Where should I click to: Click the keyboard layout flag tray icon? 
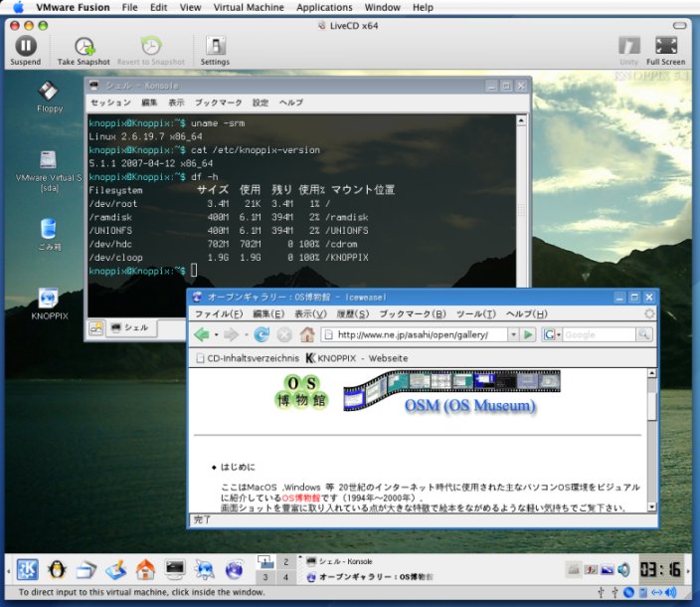coord(591,570)
